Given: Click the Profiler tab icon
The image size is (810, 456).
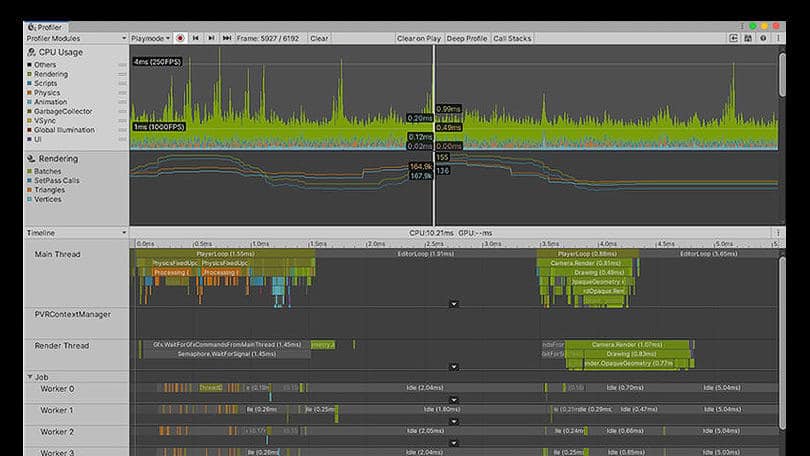Looking at the screenshot, I should pos(32,27).
